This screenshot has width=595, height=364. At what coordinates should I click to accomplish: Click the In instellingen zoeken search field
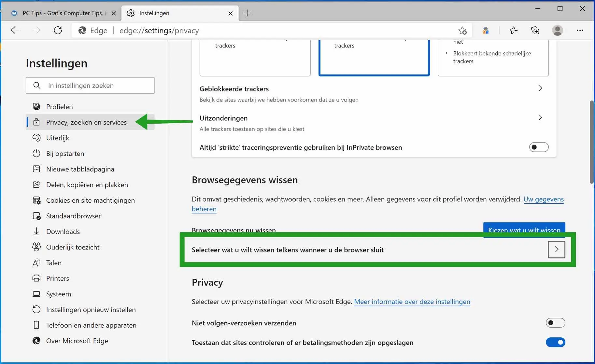coord(90,85)
